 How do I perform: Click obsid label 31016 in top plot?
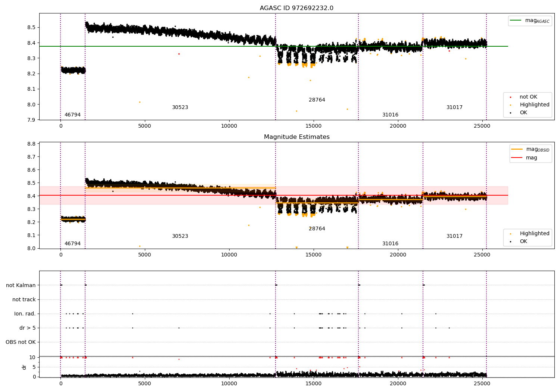pos(390,115)
